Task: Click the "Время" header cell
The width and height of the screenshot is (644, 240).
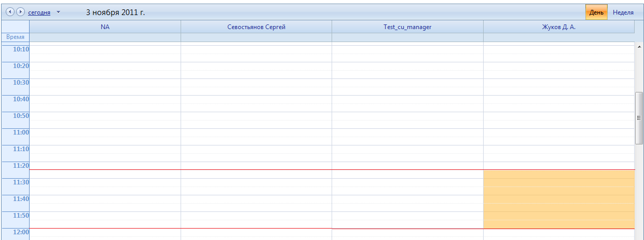Action: tap(16, 37)
